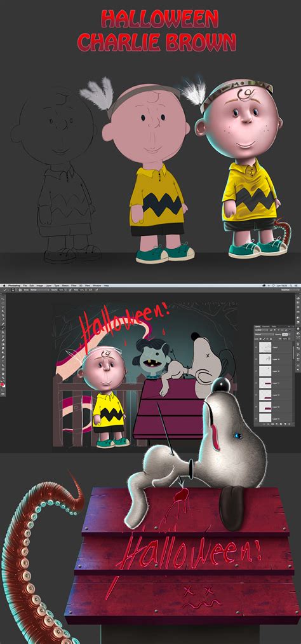Click the delete layer trash icon
301x644 pixels.
(x=289, y=424)
